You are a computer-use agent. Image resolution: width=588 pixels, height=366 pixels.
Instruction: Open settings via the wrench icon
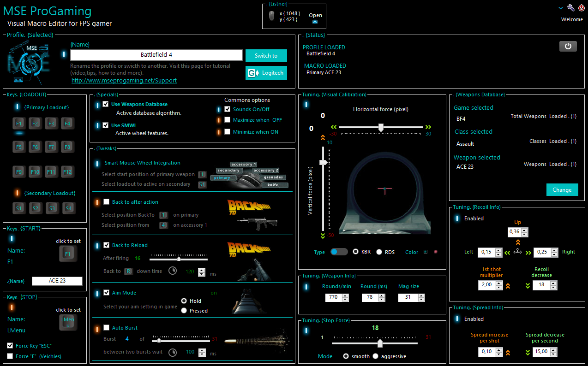(x=570, y=8)
